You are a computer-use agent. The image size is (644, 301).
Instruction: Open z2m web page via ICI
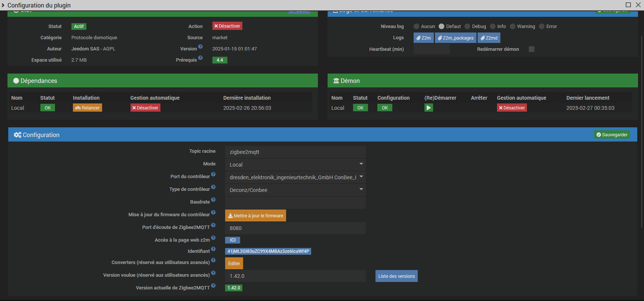point(233,240)
